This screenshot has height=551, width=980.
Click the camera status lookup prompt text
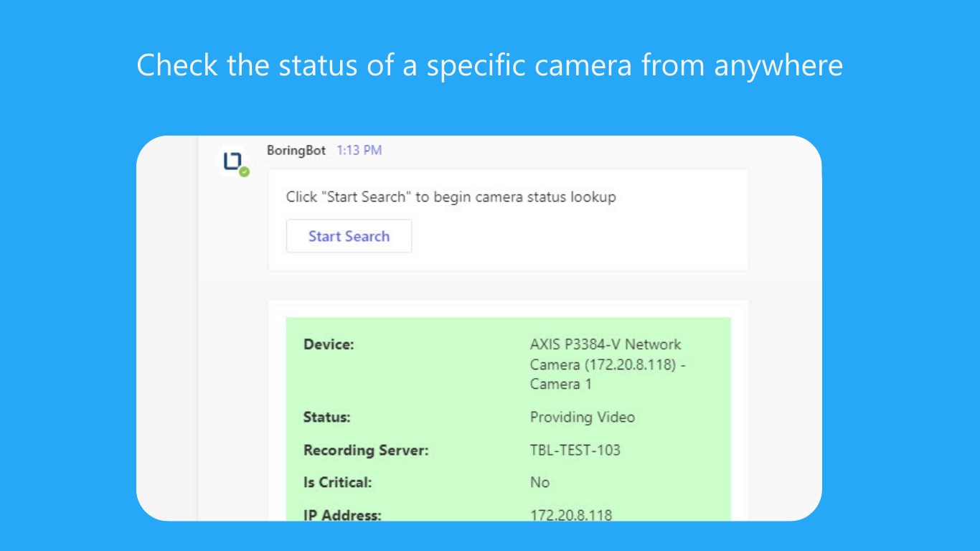pos(451,197)
